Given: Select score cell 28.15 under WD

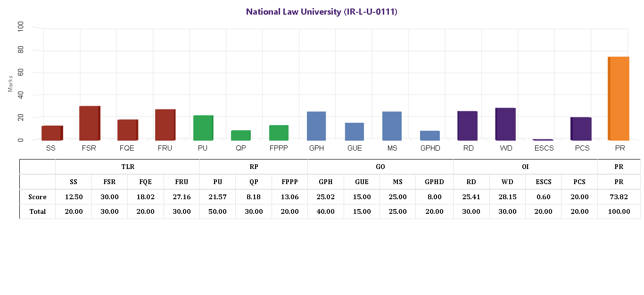Looking at the screenshot, I should click(507, 197).
